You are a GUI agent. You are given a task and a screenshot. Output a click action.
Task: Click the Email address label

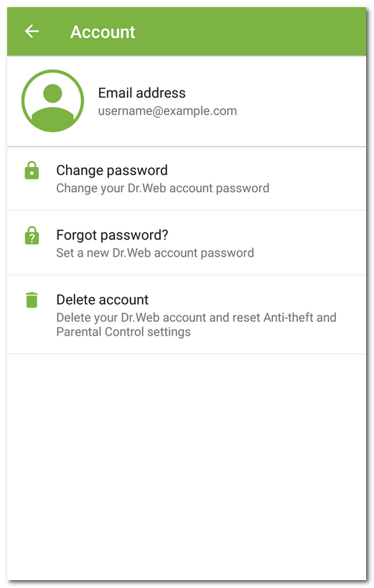142,93
